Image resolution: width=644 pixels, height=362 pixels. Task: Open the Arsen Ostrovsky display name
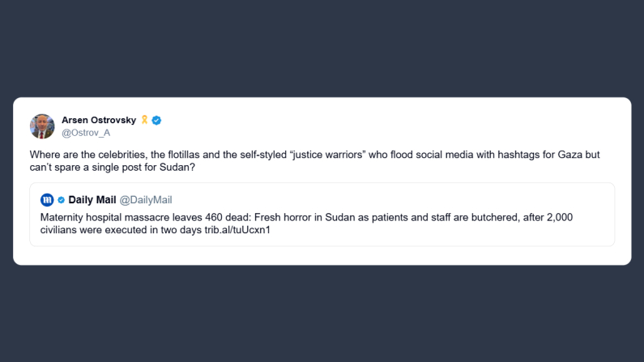tap(100, 120)
